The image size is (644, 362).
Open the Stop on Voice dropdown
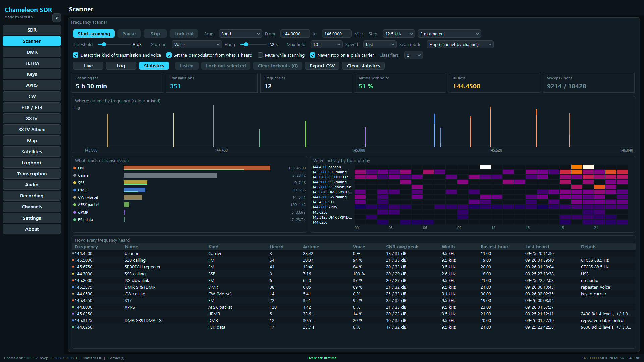tap(197, 45)
